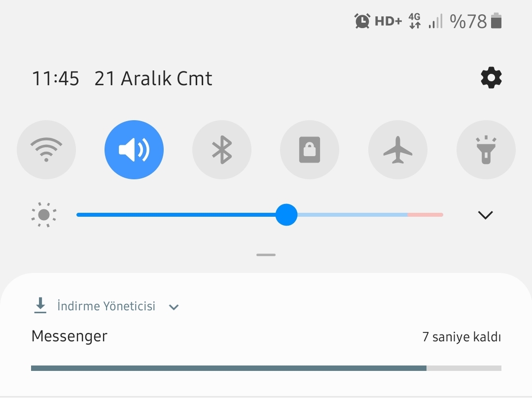Switch on the flashlight
The height and width of the screenshot is (398, 532).
click(486, 150)
